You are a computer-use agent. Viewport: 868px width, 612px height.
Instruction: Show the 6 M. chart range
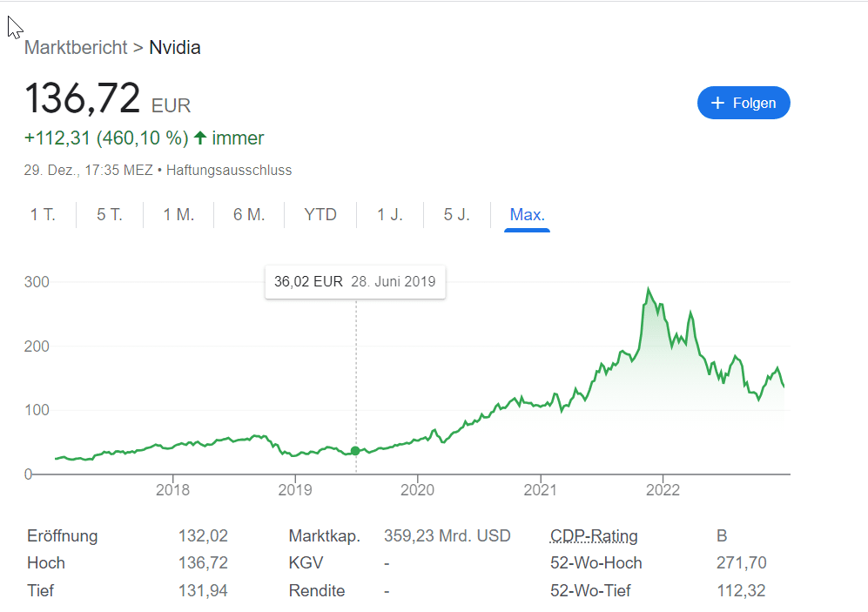[x=249, y=215]
